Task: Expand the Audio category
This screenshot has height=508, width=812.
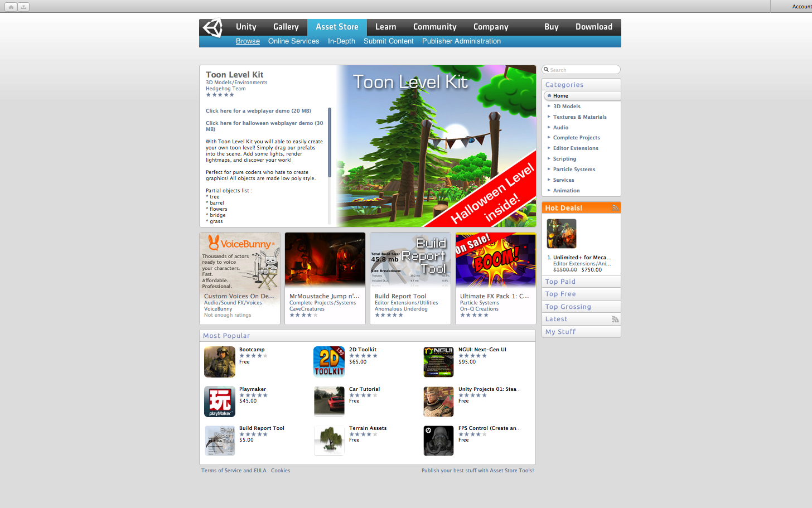Action: 560,128
